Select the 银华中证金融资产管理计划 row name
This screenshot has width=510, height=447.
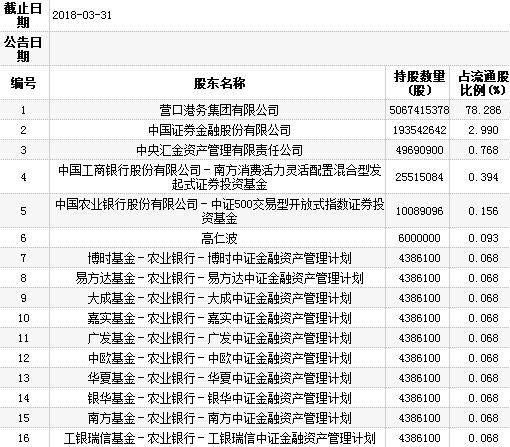[219, 398]
